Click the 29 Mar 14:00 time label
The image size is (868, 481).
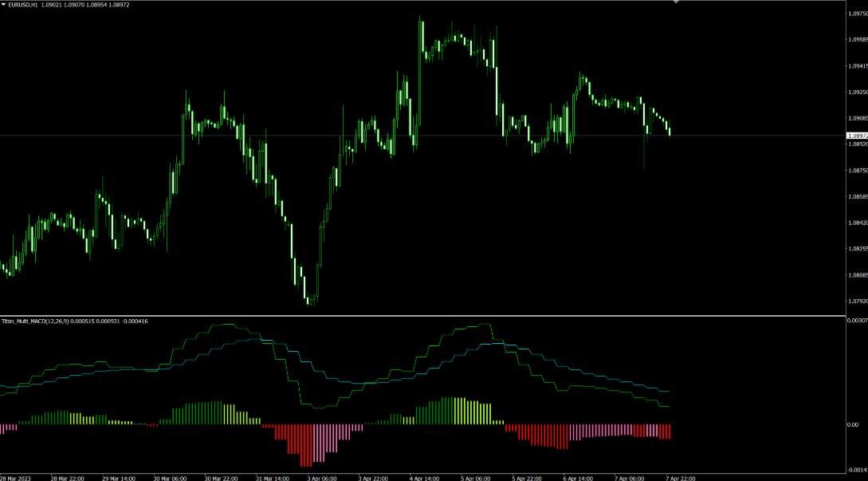[119, 478]
